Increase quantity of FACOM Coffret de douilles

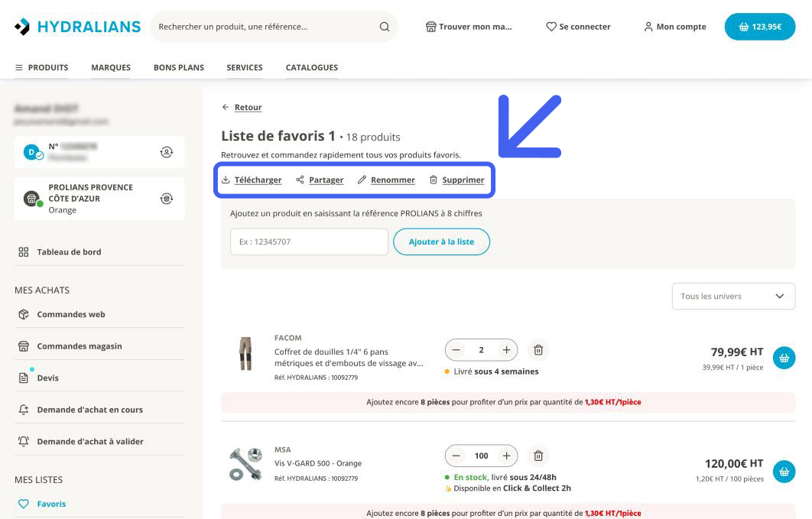point(506,350)
